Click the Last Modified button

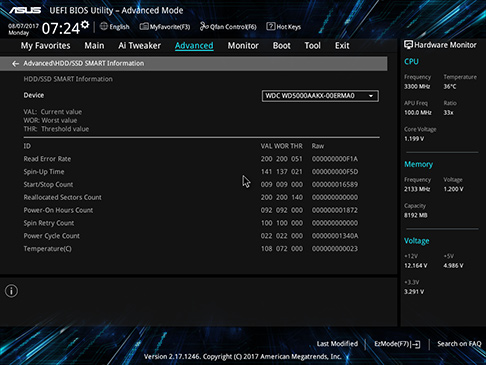(337, 344)
